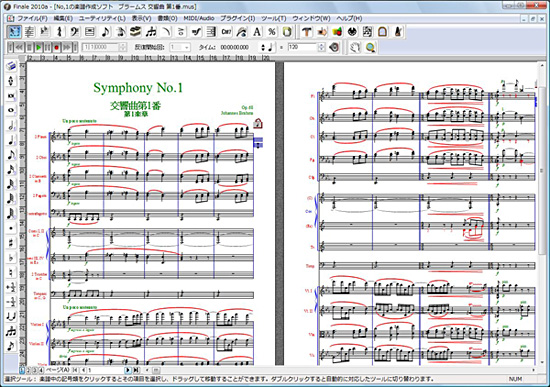Screen dimensions: 550x387
Task: Choose half note duration in side palette
Action: click(11, 125)
